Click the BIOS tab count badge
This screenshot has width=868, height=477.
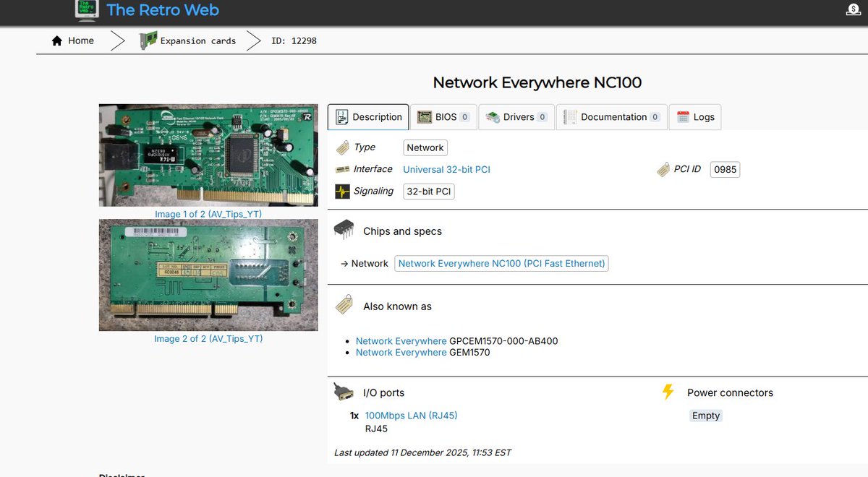click(x=465, y=117)
